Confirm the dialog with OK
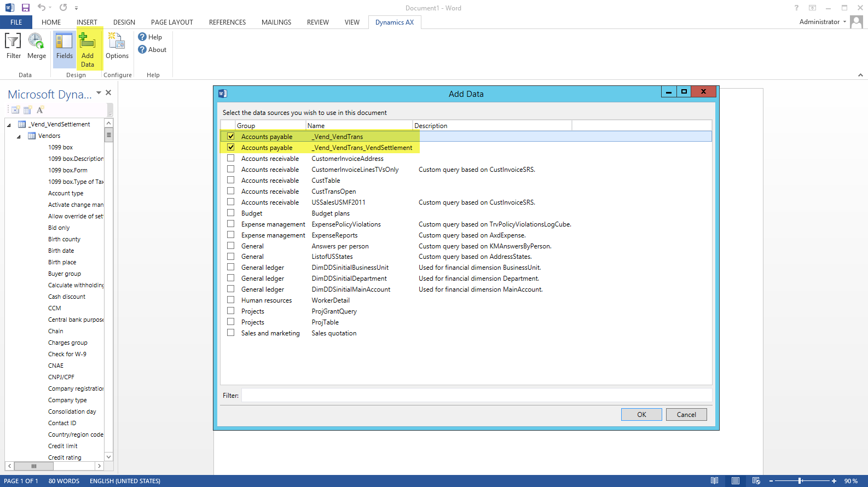Image resolution: width=868 pixels, height=487 pixels. click(x=641, y=415)
